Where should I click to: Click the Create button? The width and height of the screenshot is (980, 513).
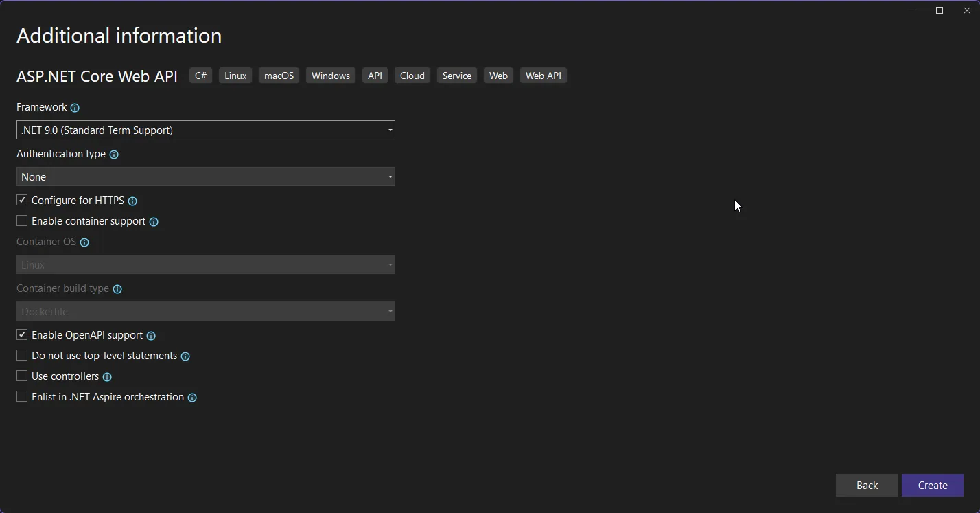(x=932, y=485)
